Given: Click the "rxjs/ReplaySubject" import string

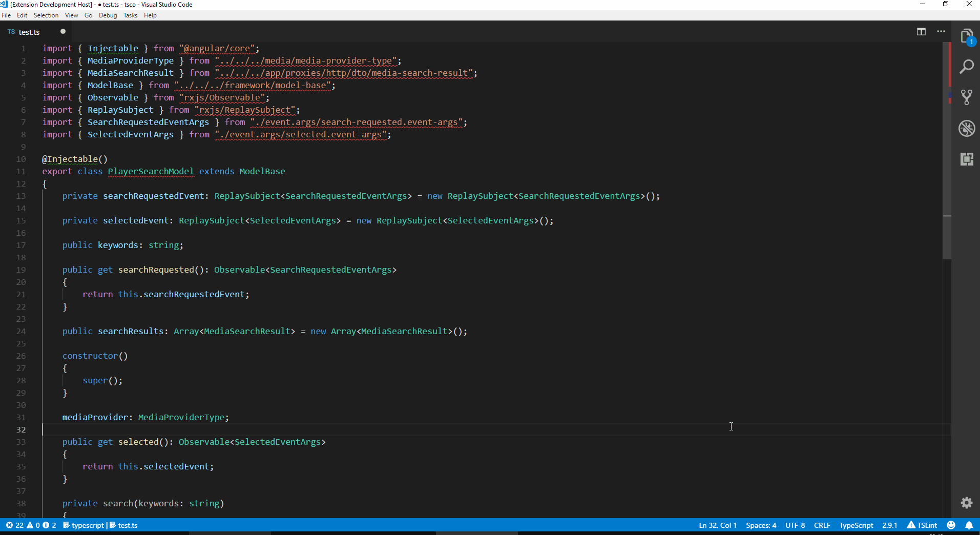Looking at the screenshot, I should pos(245,110).
